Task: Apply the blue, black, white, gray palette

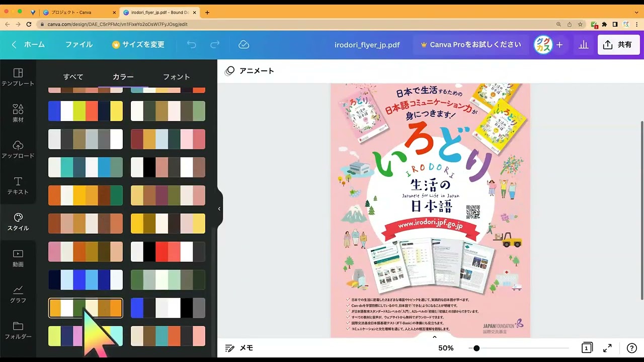Action: (x=168, y=308)
